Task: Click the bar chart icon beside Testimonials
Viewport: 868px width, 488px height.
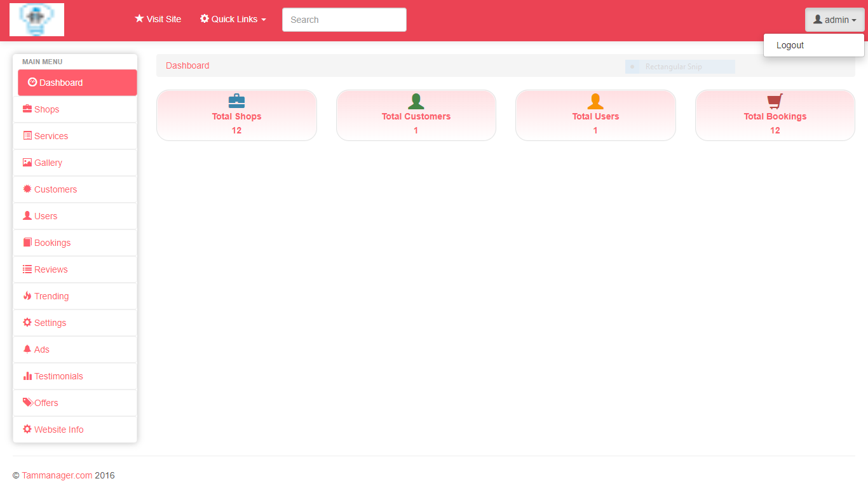Action: [27, 376]
